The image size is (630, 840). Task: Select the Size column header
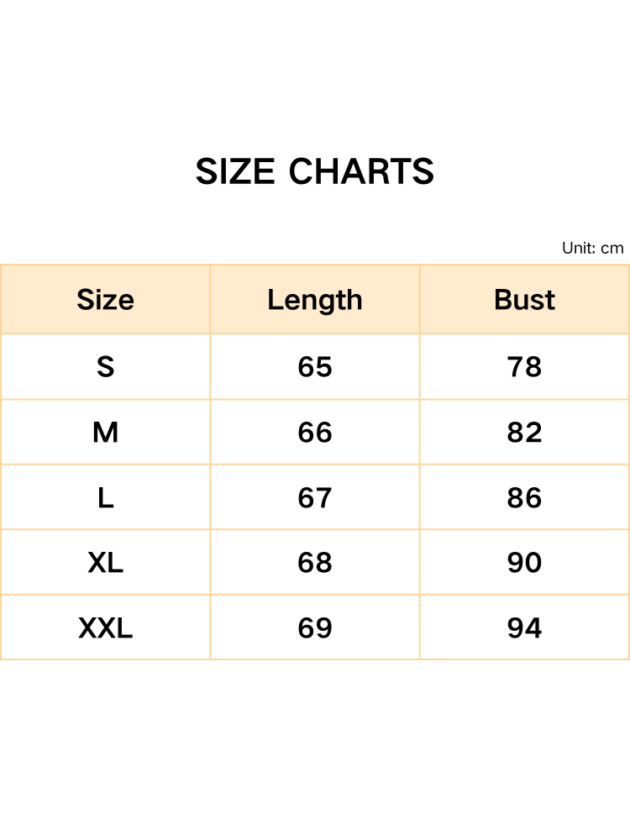105,300
